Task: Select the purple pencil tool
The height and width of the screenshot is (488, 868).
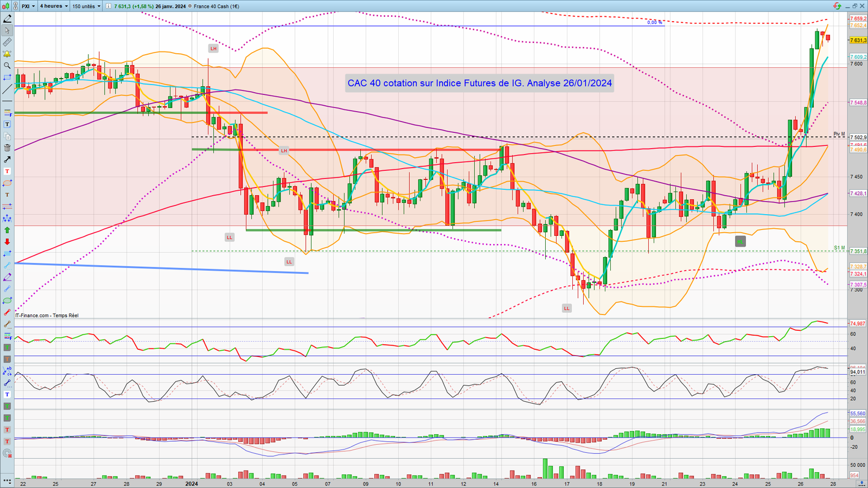Action: [x=7, y=277]
